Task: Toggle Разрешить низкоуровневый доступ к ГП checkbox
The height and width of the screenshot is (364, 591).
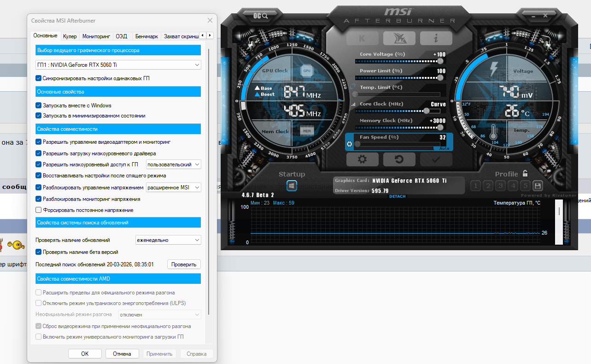Action: point(39,164)
